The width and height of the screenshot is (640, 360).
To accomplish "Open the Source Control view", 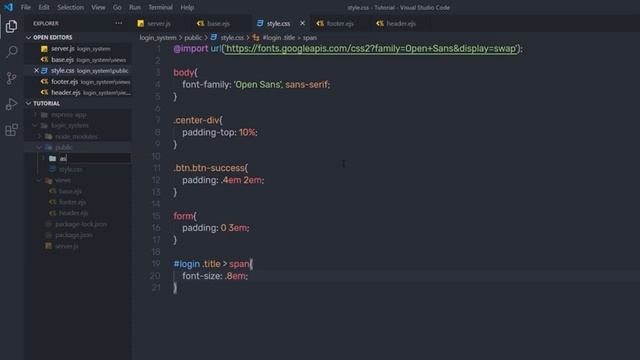I will point(11,78).
